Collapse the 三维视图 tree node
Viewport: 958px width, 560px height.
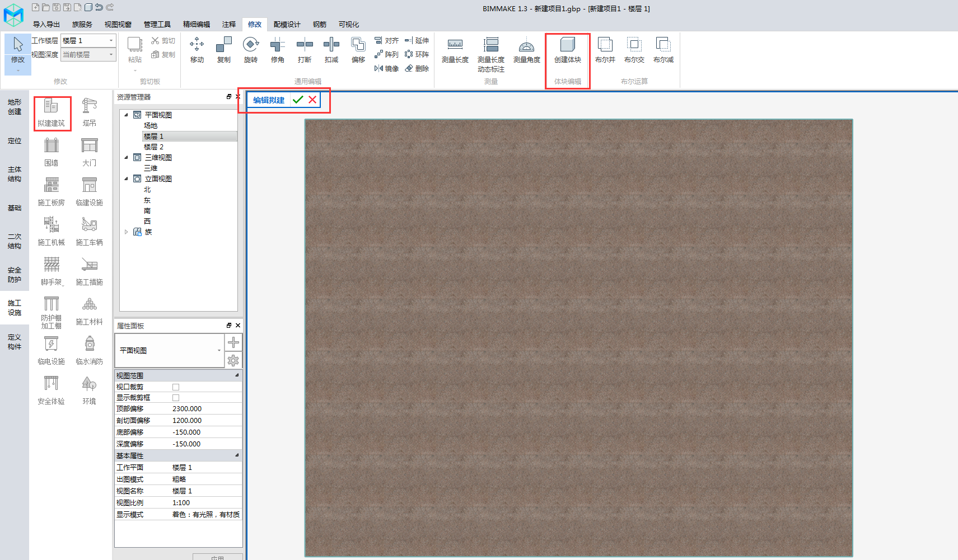pyautogui.click(x=126, y=157)
